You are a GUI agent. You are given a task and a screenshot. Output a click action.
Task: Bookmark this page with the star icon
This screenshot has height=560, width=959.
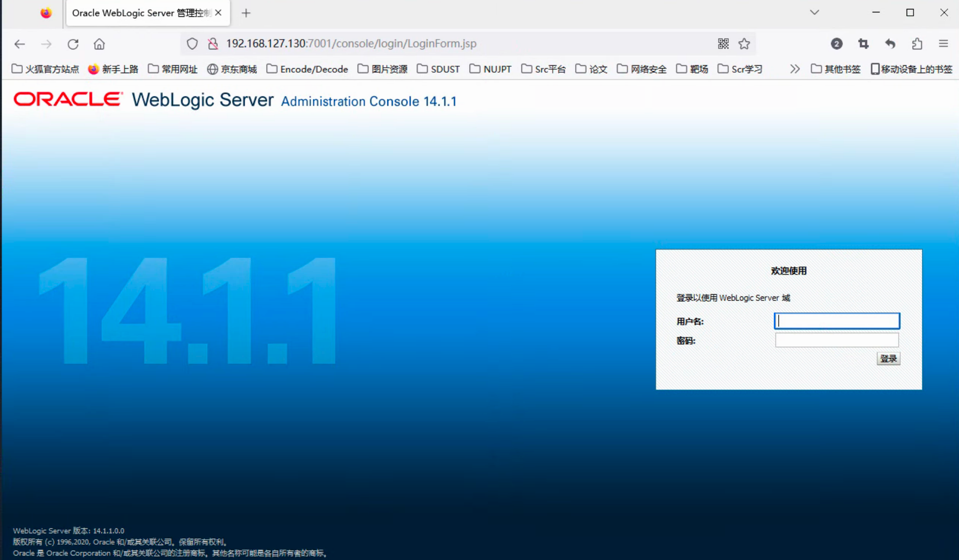(x=744, y=44)
